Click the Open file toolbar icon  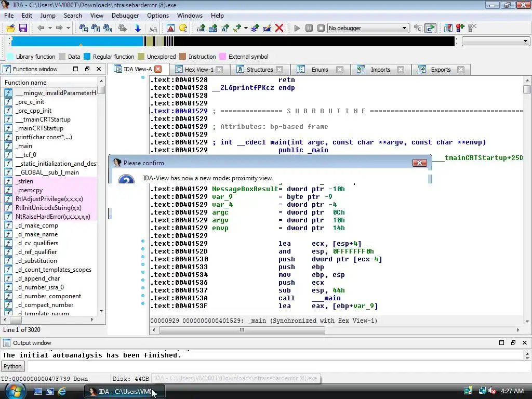(x=10, y=28)
